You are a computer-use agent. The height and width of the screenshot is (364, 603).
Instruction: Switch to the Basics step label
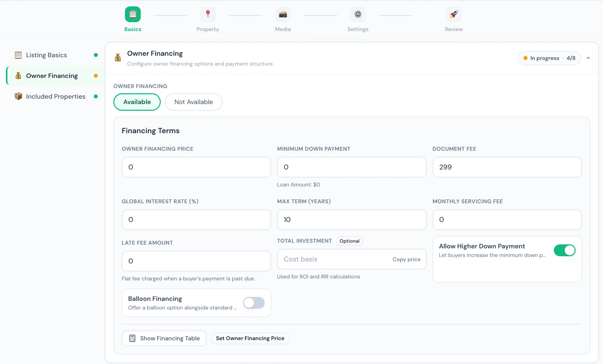[x=133, y=29]
